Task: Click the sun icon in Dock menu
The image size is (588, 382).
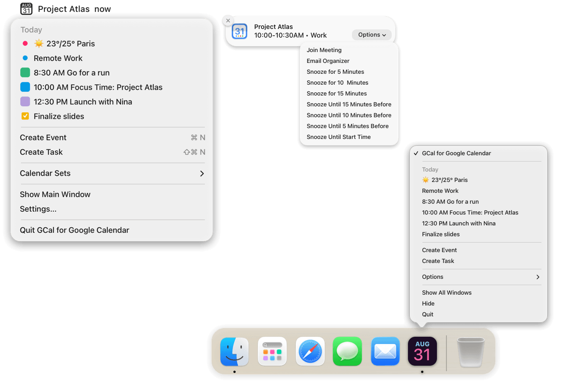Action: coord(425,180)
